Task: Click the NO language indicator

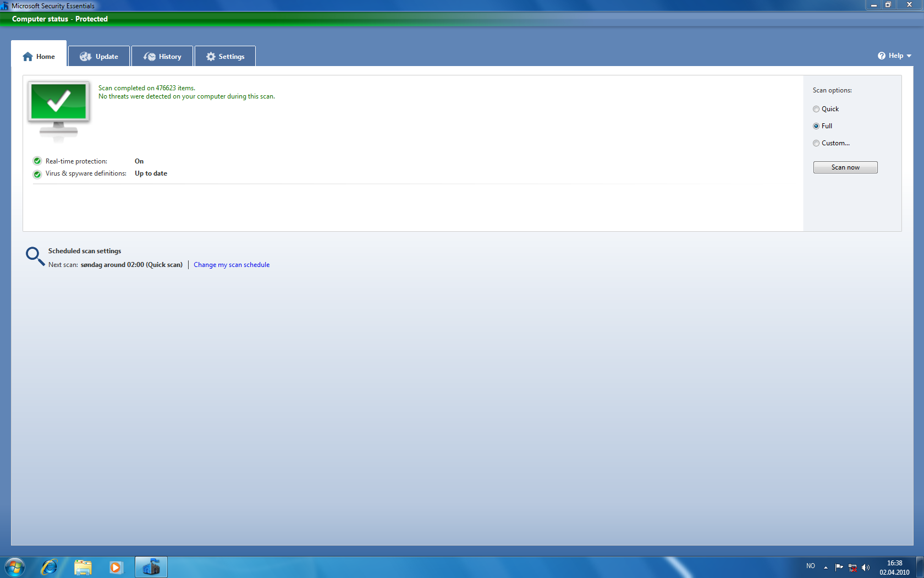Action: [x=811, y=566]
